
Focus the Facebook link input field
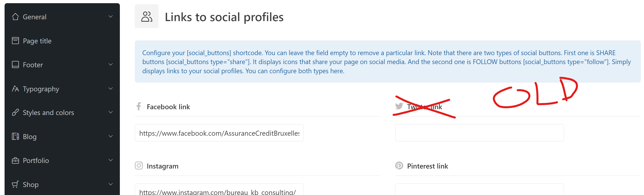[x=219, y=133]
